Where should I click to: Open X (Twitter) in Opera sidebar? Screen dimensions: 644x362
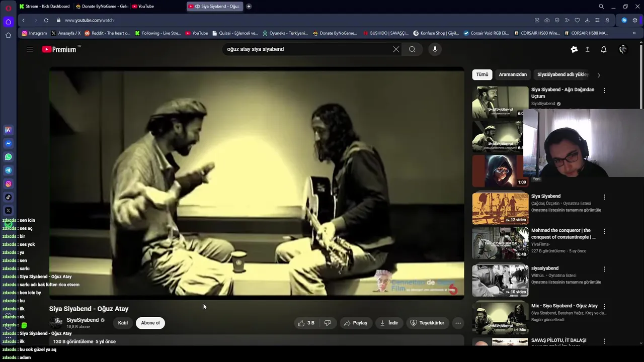coord(8,211)
